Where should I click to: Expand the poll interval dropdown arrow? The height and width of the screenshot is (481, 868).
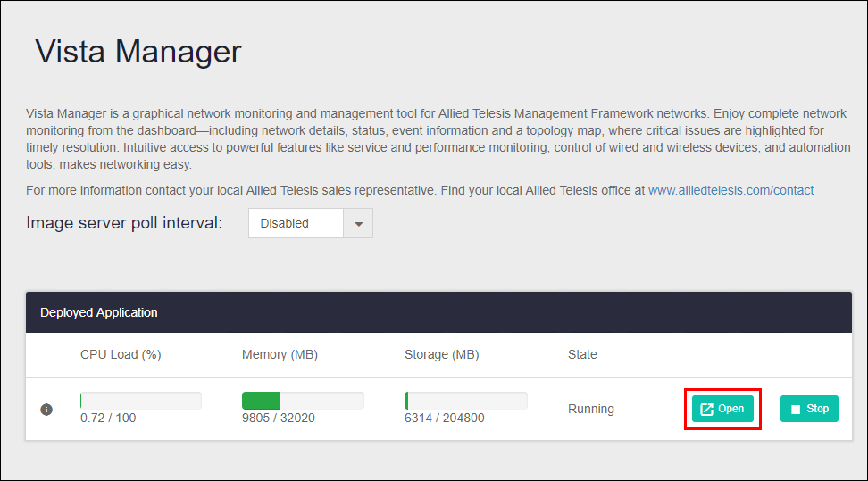[358, 224]
